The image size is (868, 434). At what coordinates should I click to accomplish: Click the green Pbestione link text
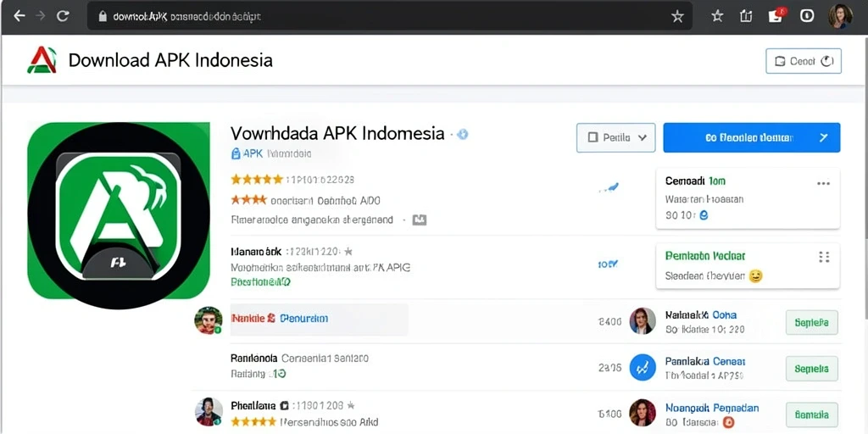260,281
